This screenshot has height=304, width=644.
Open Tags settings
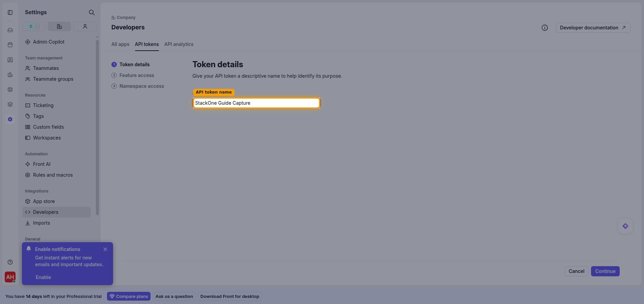(57, 116)
